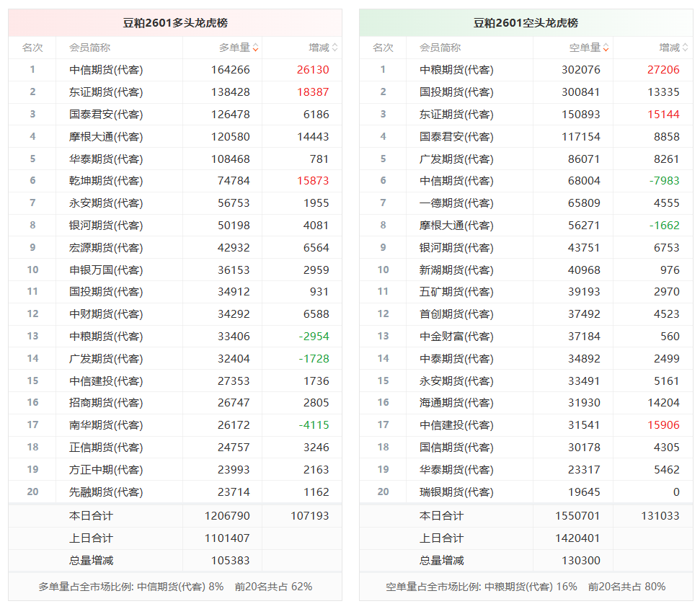Select 新湖期货(代客) row
The width and height of the screenshot is (700, 609).
pyautogui.click(x=526, y=270)
